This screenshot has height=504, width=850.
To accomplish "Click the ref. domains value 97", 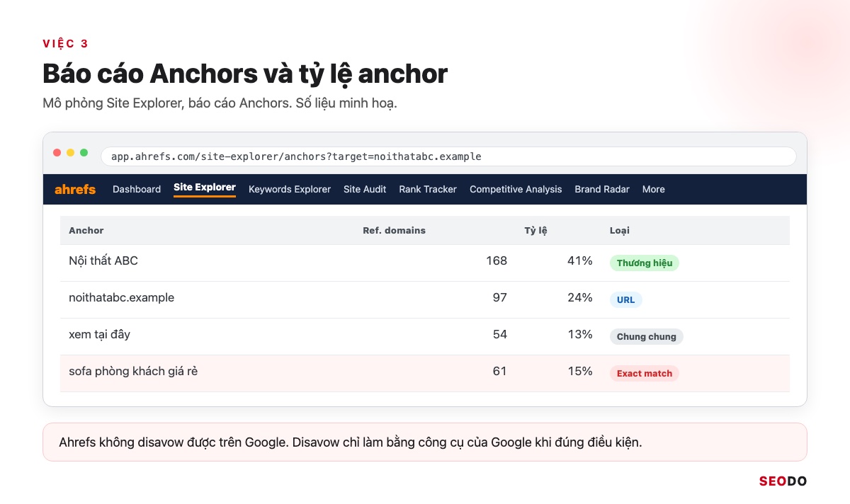I will coord(500,297).
